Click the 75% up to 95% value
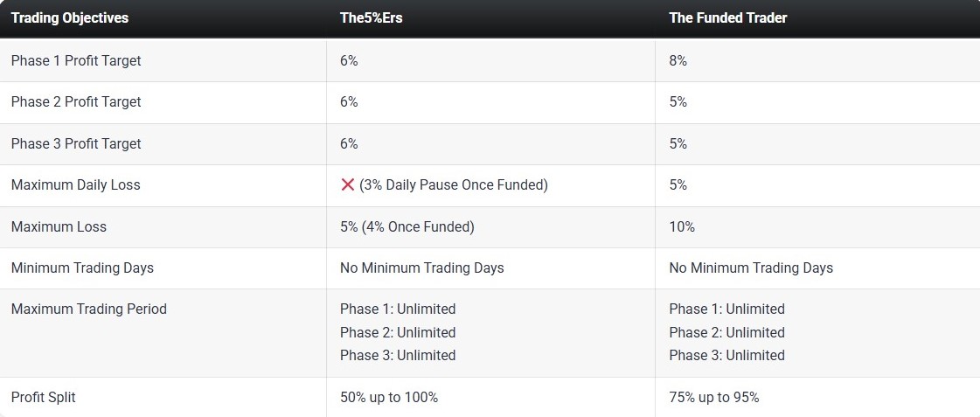This screenshot has width=980, height=417. 714,397
